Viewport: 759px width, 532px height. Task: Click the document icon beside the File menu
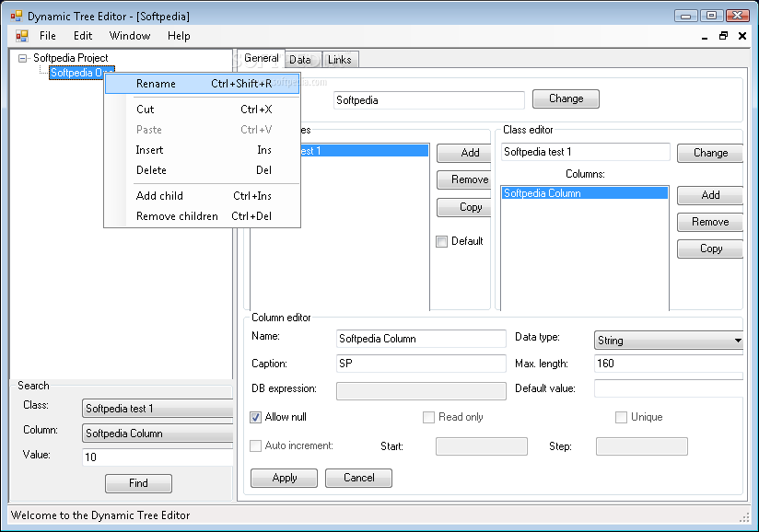tap(22, 36)
